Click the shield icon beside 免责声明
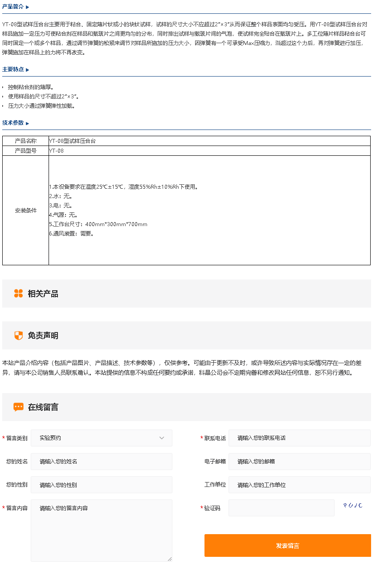This screenshot has width=376, height=588. pos(18,336)
